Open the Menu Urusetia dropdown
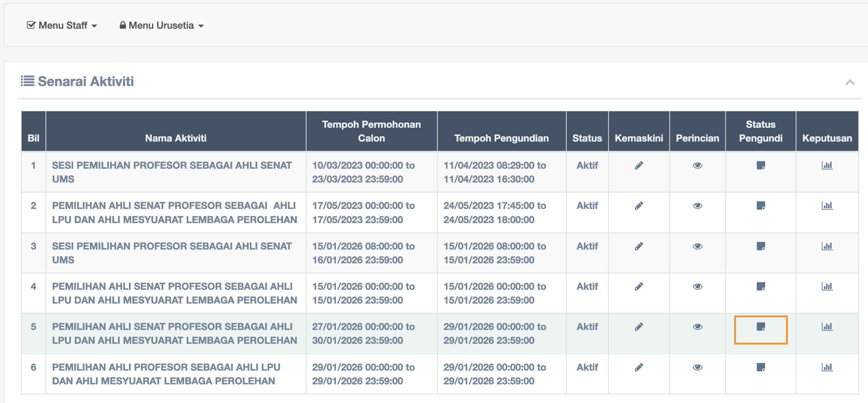 click(x=161, y=25)
